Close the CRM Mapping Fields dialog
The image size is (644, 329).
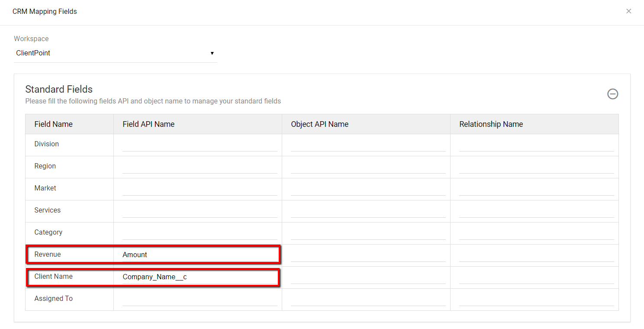click(629, 11)
